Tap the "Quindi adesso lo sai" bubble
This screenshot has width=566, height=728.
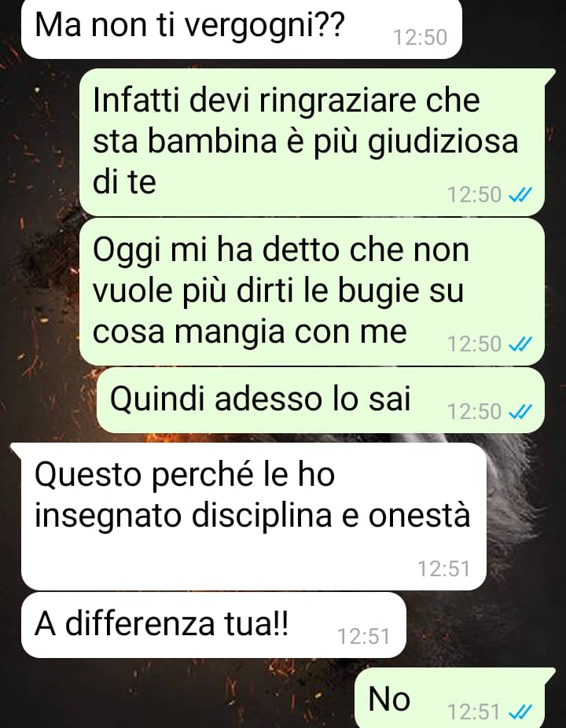(x=321, y=400)
